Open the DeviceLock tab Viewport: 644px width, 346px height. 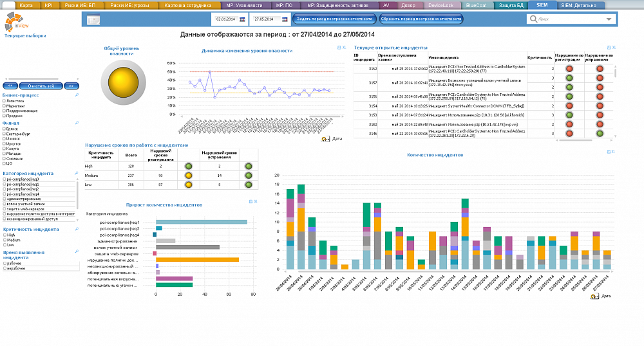click(440, 5)
